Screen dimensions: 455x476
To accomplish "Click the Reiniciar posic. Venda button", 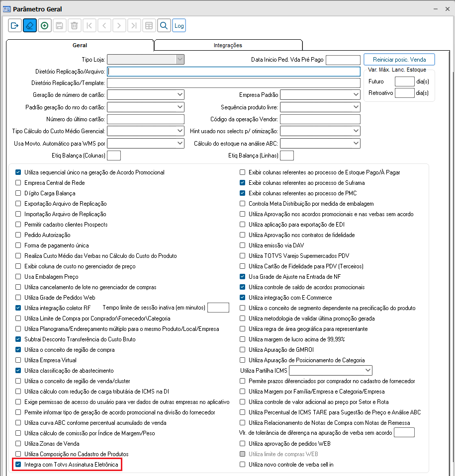I will click(x=399, y=60).
